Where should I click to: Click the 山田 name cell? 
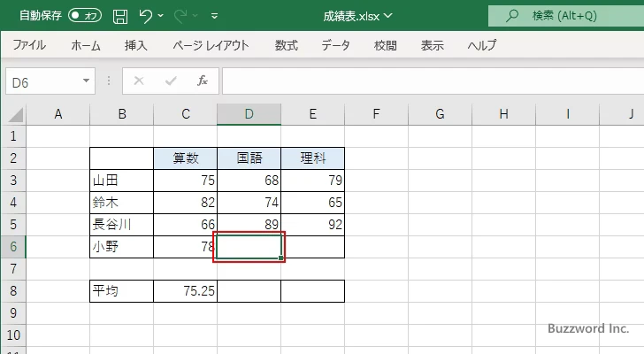121,181
